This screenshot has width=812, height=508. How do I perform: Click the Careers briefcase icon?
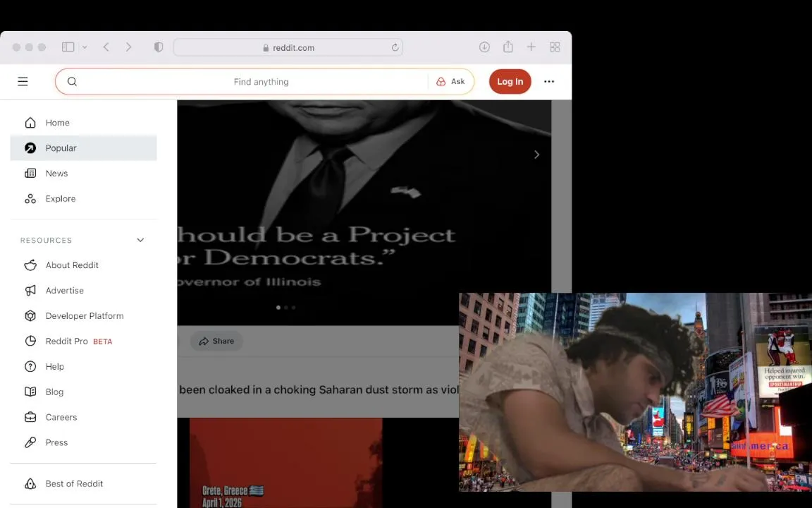[30, 418]
